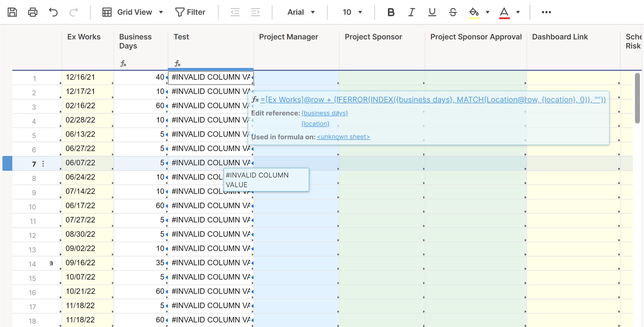
Task: Click the Grid View table icon
Action: point(107,12)
